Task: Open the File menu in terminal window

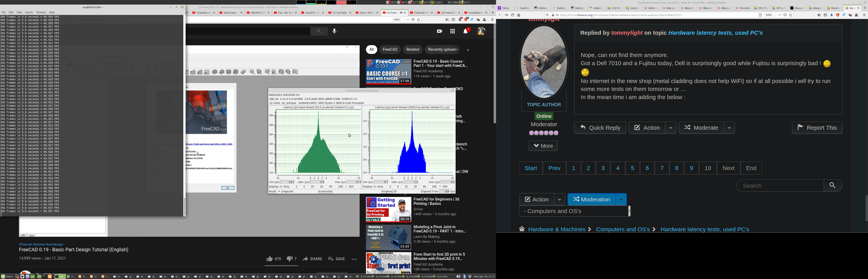Action: pos(3,12)
